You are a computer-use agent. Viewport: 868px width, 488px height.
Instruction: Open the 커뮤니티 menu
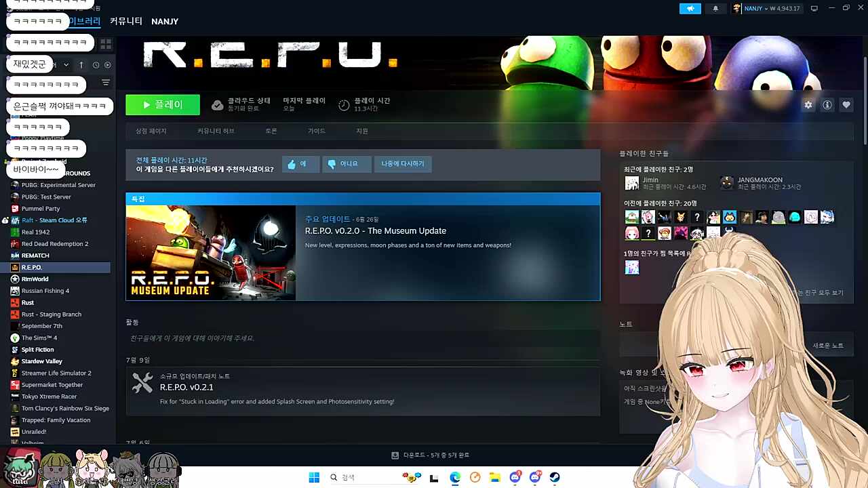[126, 21]
